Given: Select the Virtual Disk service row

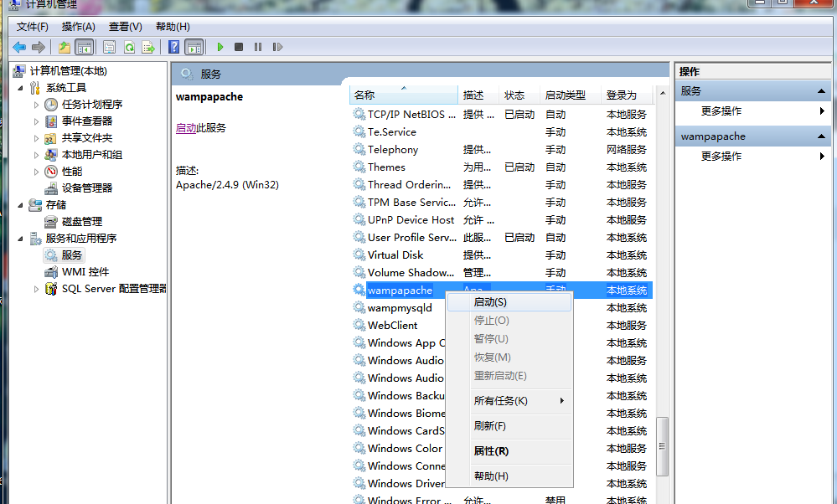Looking at the screenshot, I should point(502,255).
